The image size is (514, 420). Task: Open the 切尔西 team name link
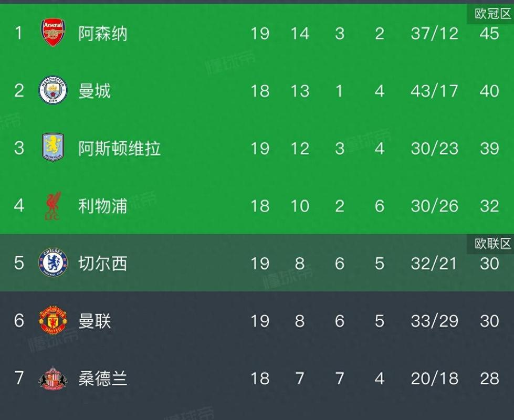pos(103,263)
